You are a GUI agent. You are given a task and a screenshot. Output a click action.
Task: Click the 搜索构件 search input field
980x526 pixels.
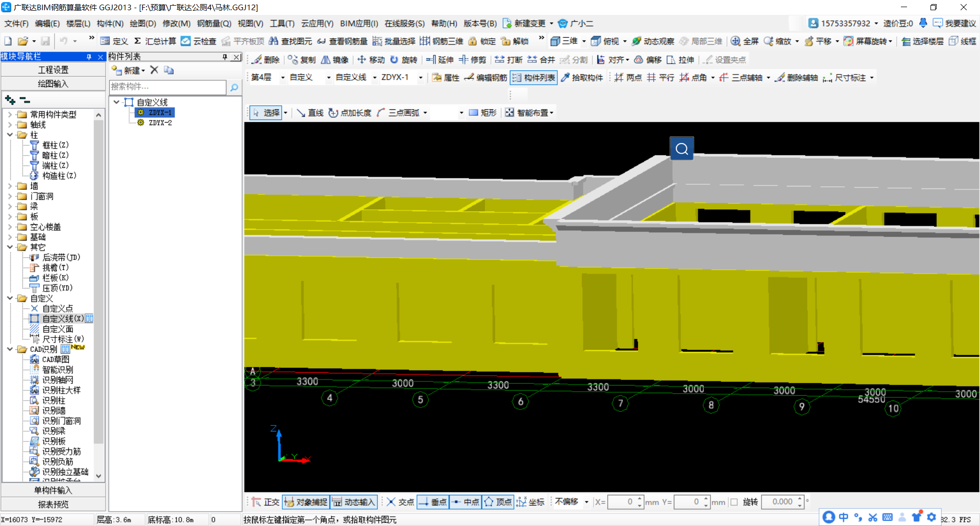pyautogui.click(x=167, y=87)
